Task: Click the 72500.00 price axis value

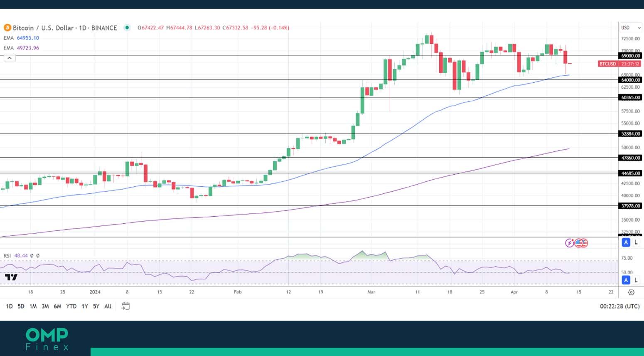Action: 630,39
